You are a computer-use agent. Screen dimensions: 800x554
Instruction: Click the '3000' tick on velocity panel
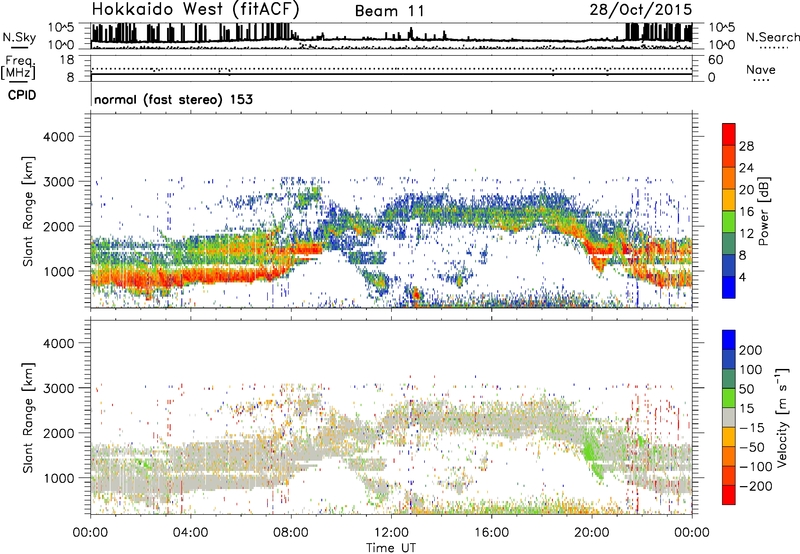[59, 388]
